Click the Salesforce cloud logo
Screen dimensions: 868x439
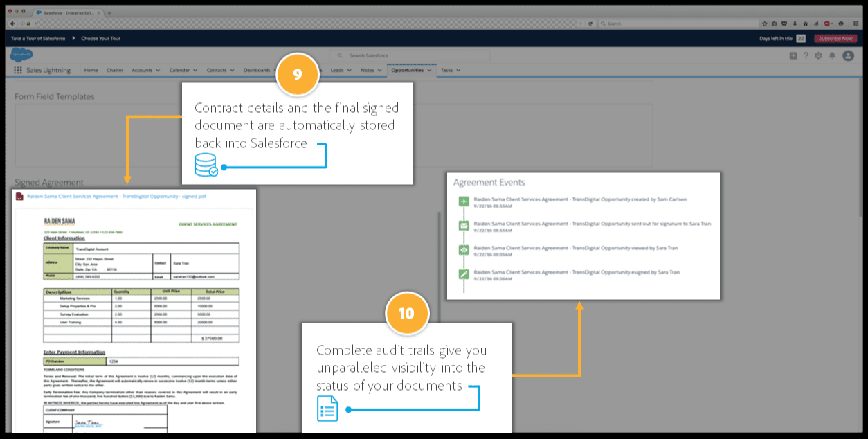coord(22,55)
